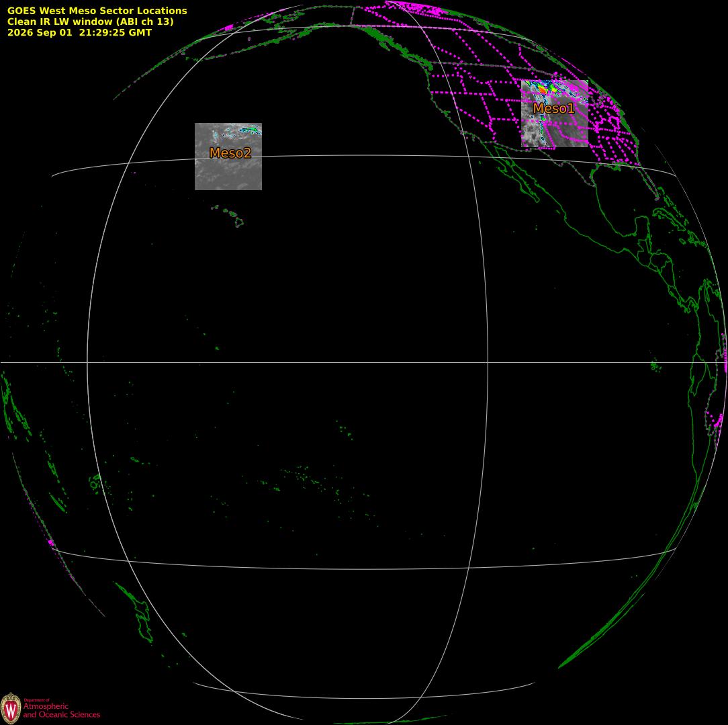This screenshot has width=728, height=725.
Task: Click the Hawaiian Islands outline
Action: click(x=228, y=216)
